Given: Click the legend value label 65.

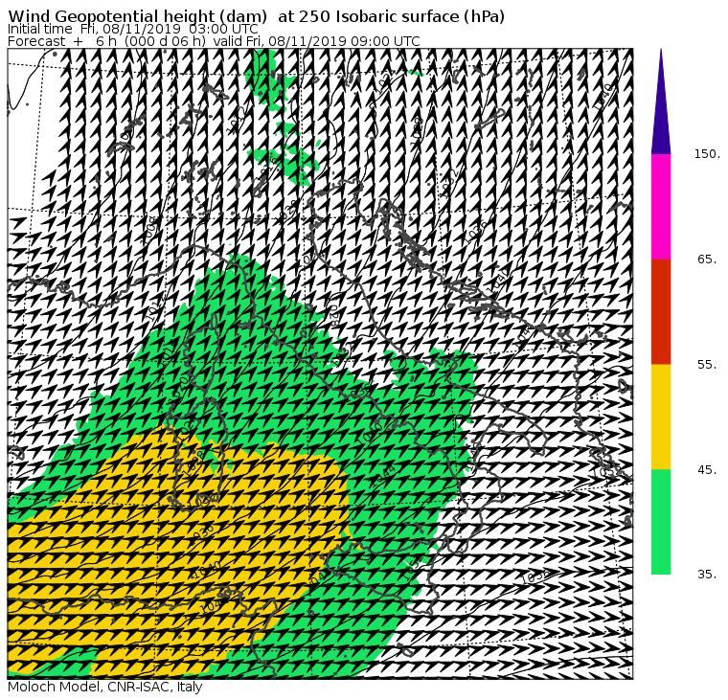Looking at the screenshot, I should (x=709, y=260).
